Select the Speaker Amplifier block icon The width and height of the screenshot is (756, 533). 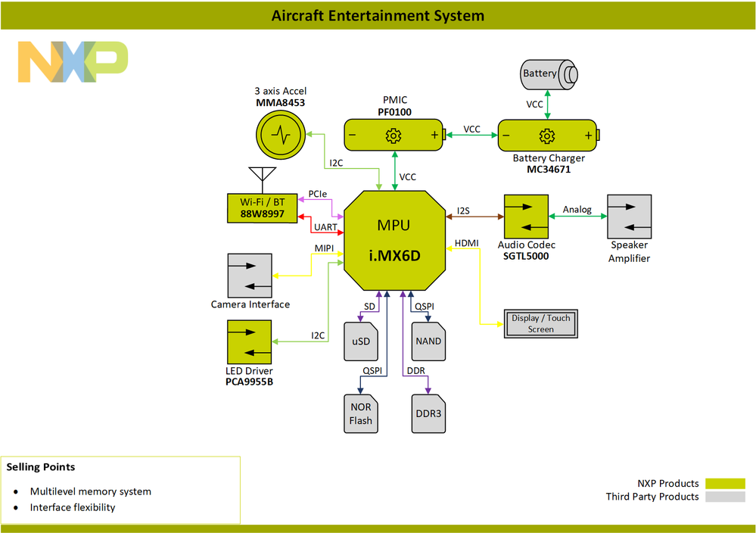pyautogui.click(x=629, y=217)
